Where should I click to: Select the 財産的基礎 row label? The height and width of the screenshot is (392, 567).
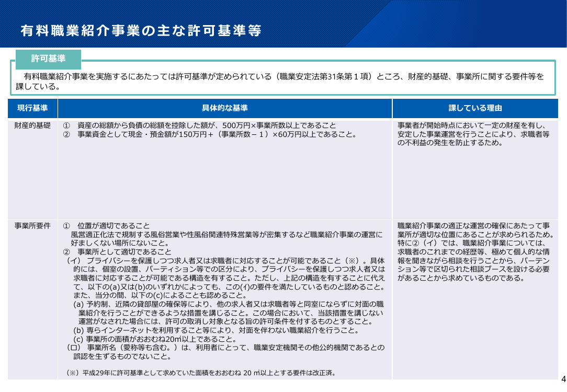click(x=32, y=126)
